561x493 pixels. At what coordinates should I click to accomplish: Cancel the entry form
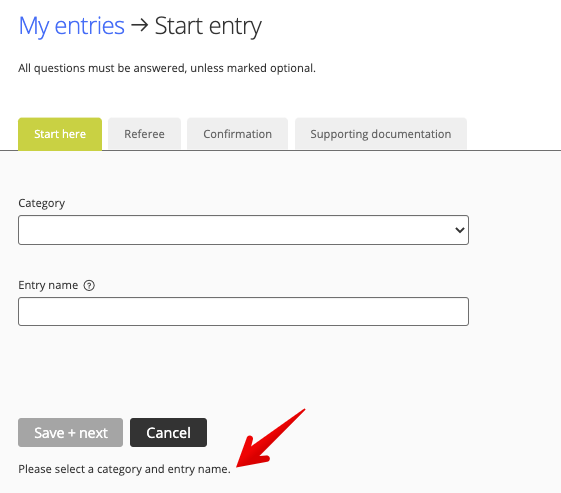(x=169, y=433)
